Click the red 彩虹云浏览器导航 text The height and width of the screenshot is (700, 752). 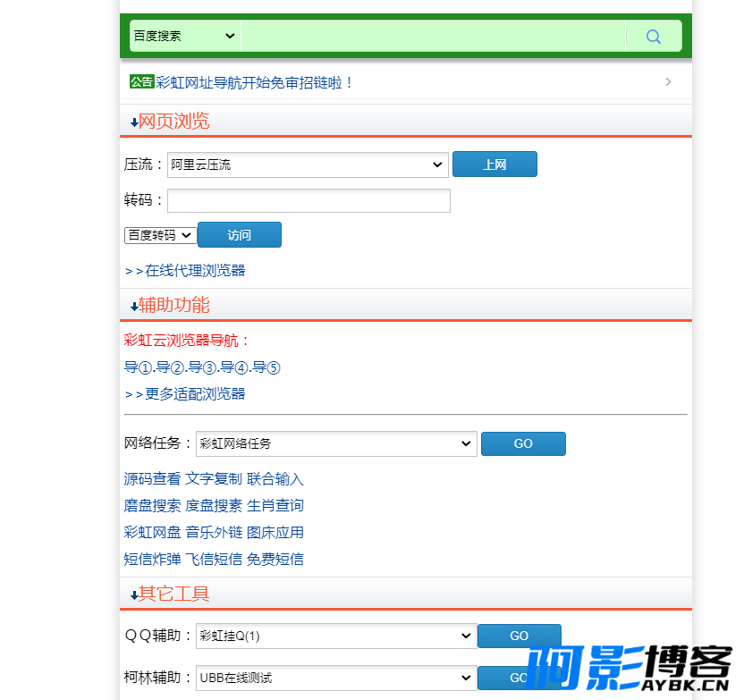pos(187,341)
